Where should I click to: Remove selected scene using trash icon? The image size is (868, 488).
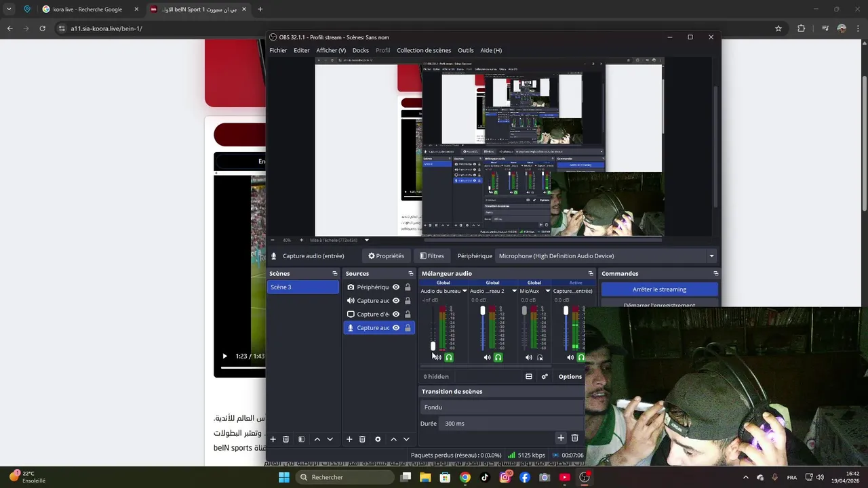point(286,439)
